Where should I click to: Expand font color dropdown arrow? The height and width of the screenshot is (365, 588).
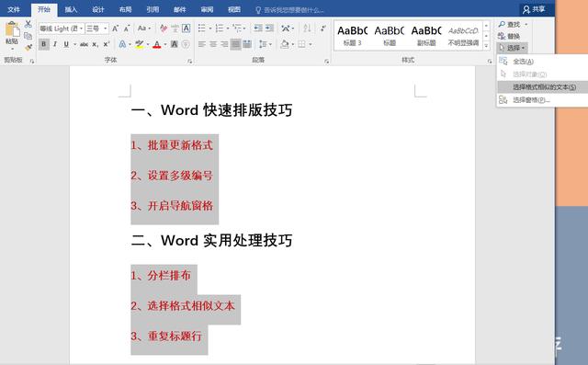165,44
